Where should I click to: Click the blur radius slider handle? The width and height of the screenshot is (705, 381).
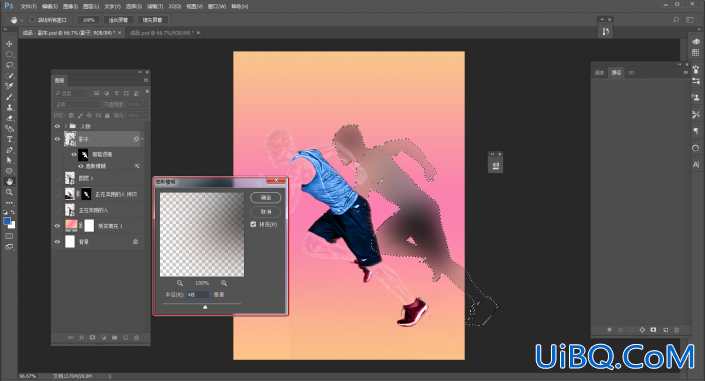(205, 307)
